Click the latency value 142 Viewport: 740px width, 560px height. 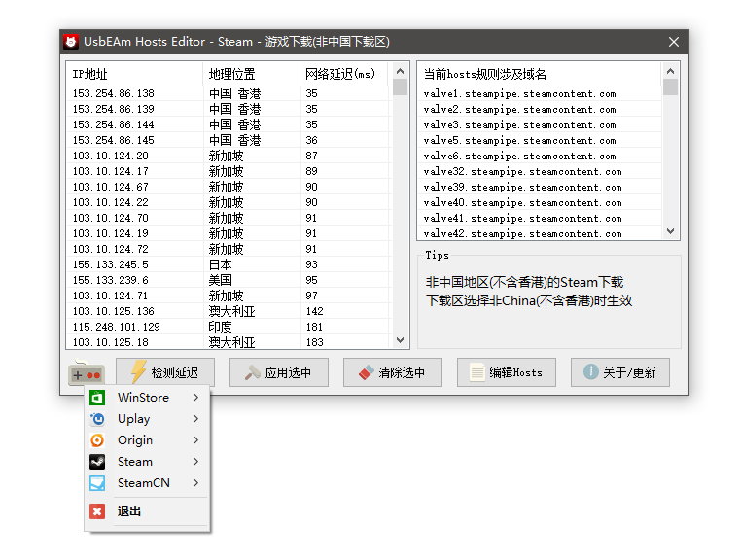[314, 311]
